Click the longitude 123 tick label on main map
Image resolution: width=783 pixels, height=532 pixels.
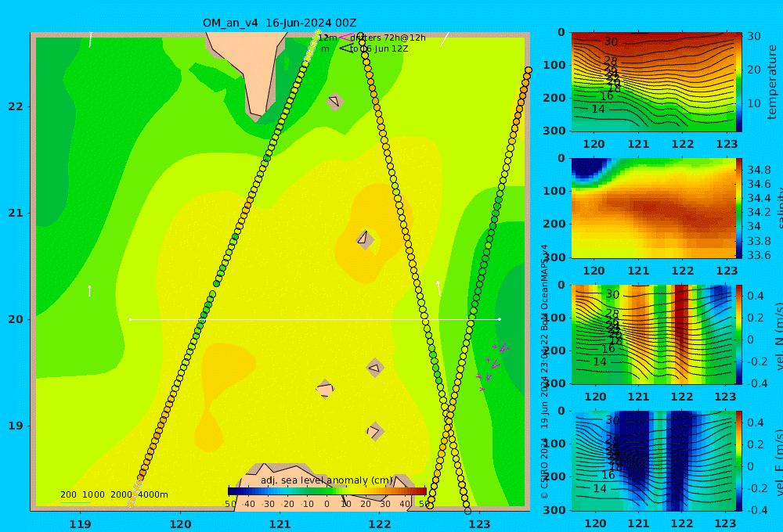click(480, 524)
